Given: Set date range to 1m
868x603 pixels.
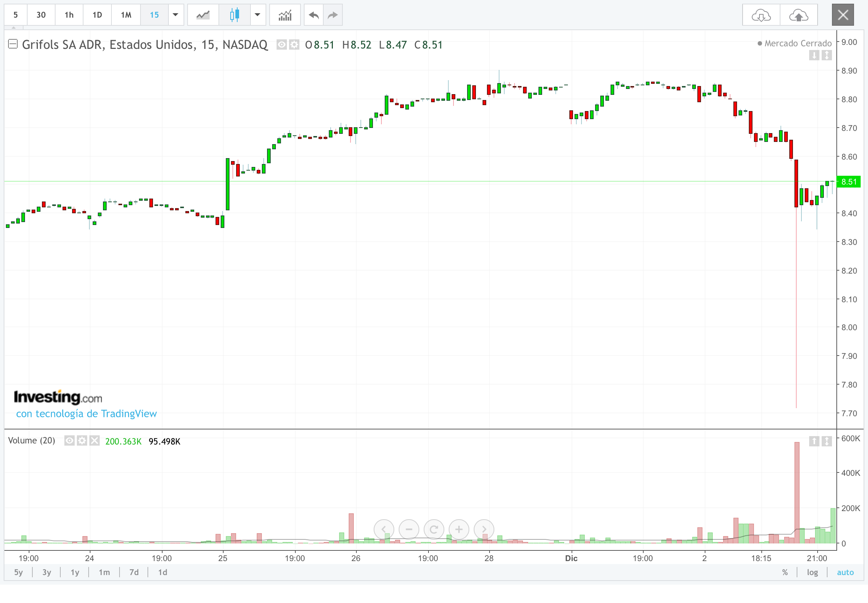Looking at the screenshot, I should [104, 572].
